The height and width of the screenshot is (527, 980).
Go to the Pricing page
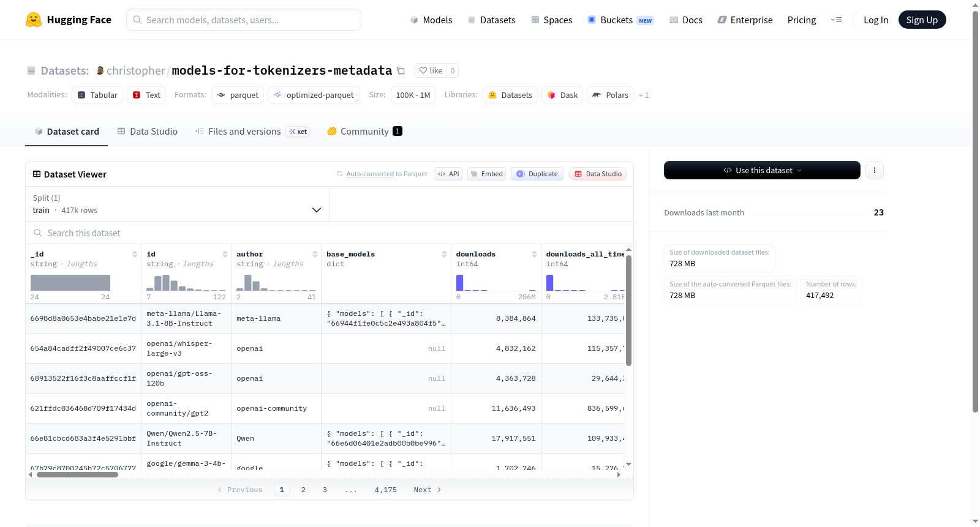[802, 20]
